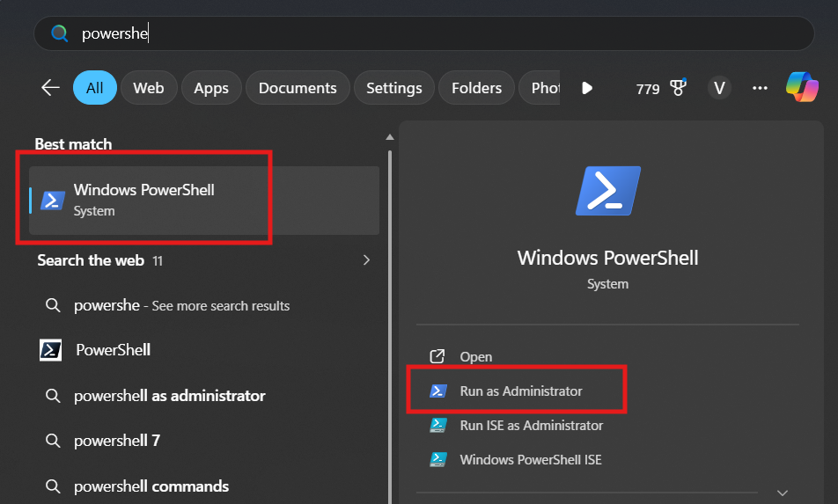Click the search box containing 'powershe'
The image size is (838, 504).
point(423,33)
